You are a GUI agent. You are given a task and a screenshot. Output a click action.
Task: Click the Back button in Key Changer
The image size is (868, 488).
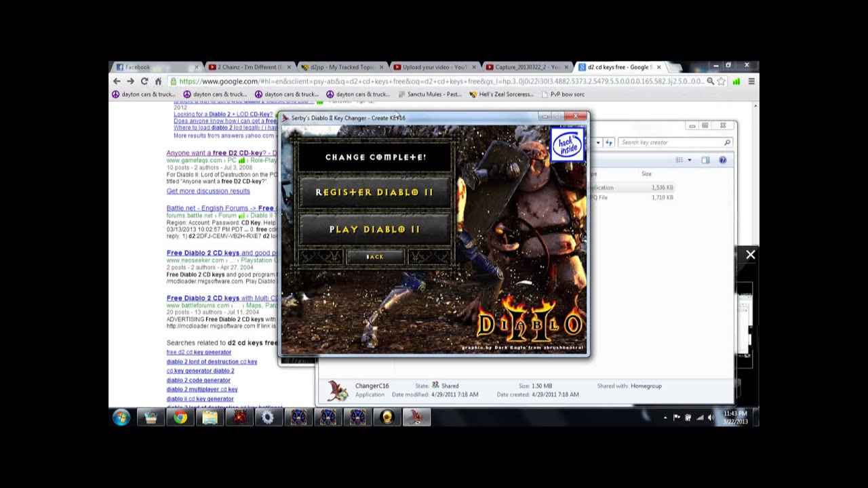pos(375,257)
